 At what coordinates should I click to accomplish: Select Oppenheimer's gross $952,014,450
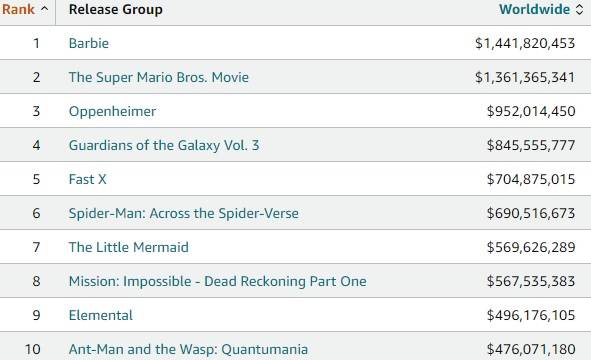pos(531,112)
